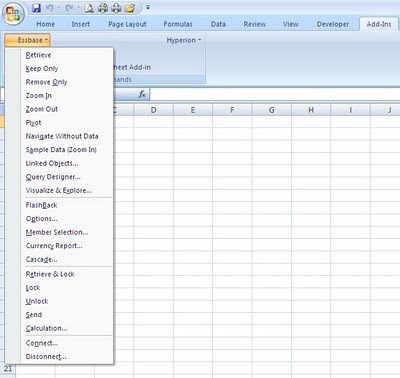Switch to the Insert ribbon tab
The image size is (400, 378).
pyautogui.click(x=81, y=24)
